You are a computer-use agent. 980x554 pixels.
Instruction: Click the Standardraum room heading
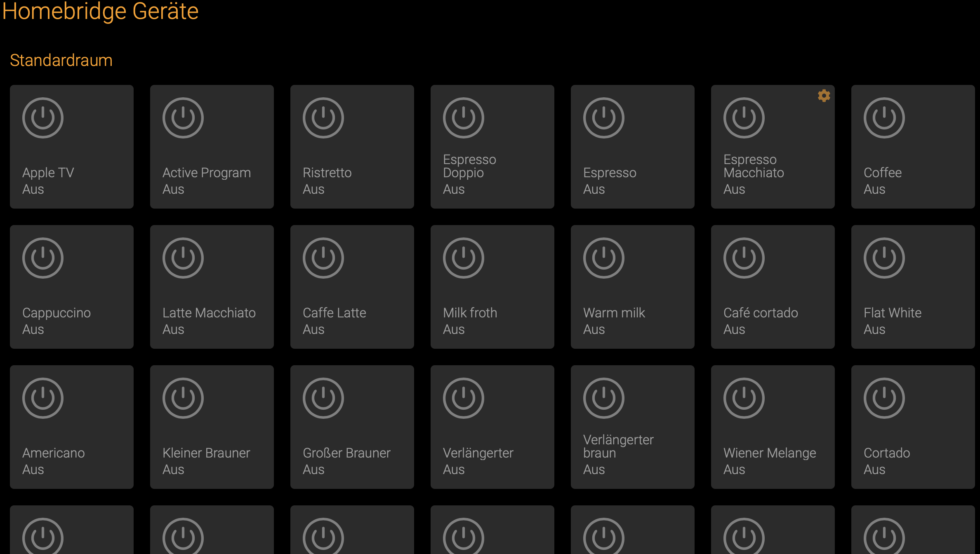click(x=61, y=61)
